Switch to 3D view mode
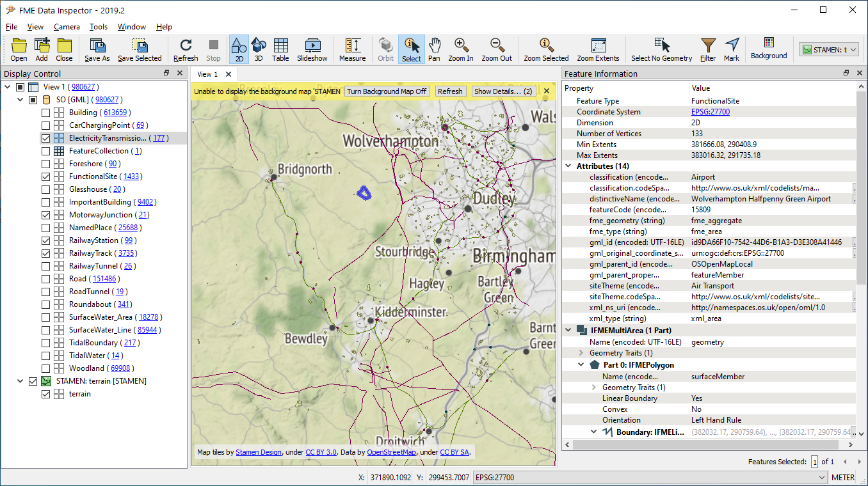Screen dimensions: 868x486 (259, 50)
